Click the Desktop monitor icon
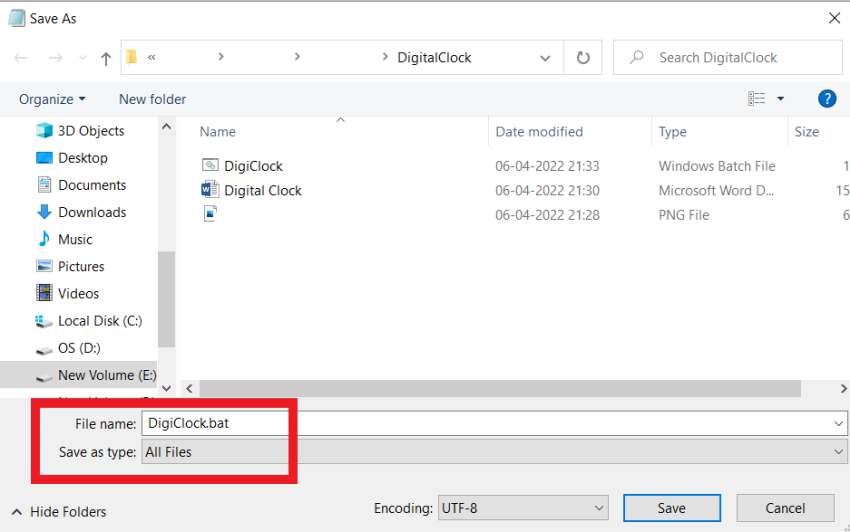850x532 pixels. tap(44, 158)
